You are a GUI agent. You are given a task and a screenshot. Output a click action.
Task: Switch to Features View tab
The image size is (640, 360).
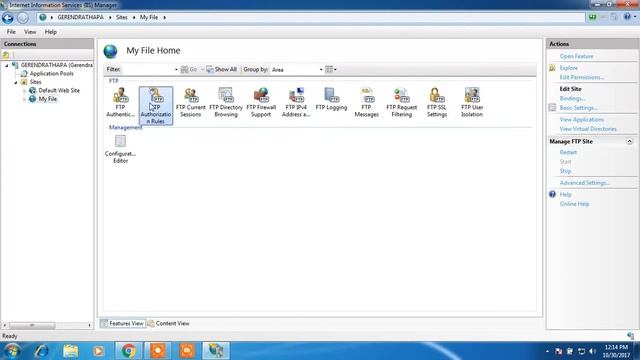[x=122, y=323]
